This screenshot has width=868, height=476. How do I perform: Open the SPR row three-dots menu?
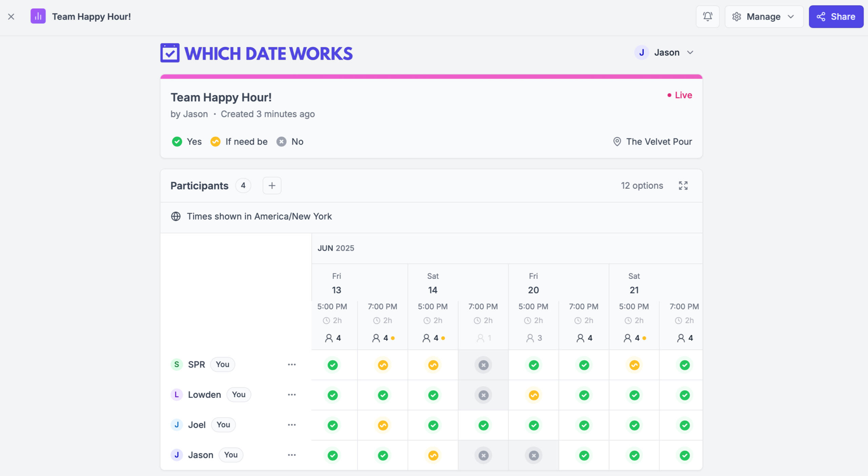[x=292, y=365]
